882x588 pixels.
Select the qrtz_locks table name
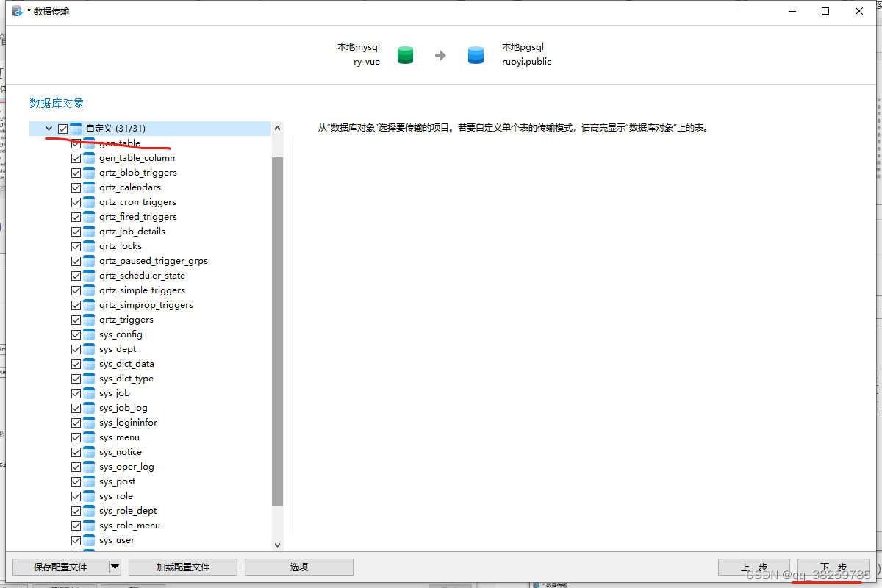coord(121,246)
